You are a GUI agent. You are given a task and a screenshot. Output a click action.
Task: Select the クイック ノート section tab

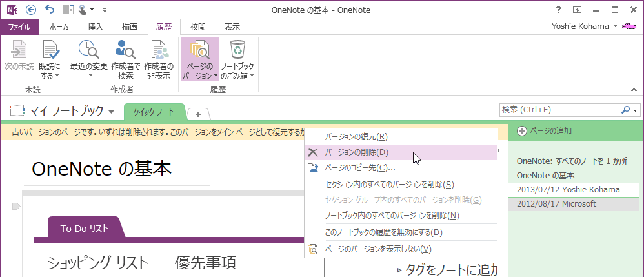(155, 112)
